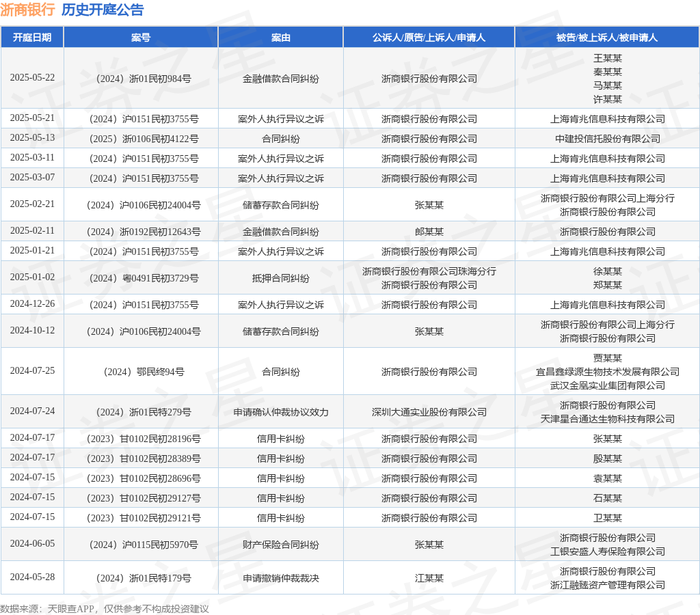
Task: Select case number (2024)粤0491民初3729号
Action: (144, 278)
